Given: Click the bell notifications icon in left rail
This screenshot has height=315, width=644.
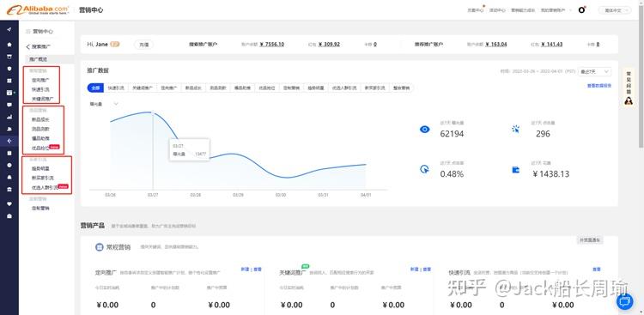Looking at the screenshot, I should tap(9, 177).
